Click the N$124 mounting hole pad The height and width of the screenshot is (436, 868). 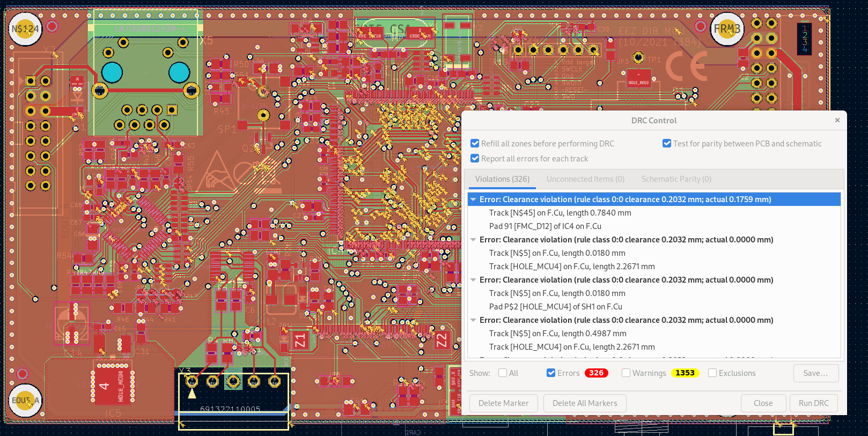pos(25,29)
